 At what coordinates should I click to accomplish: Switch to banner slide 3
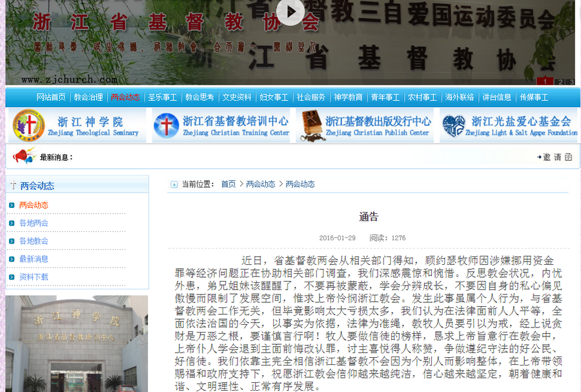[x=570, y=81]
